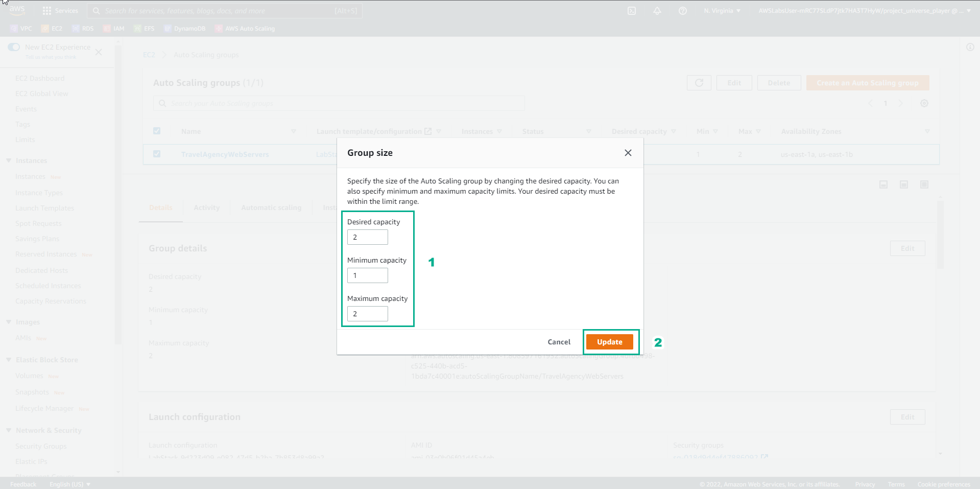
Task: Open the AWSLabsUser account dropdown
Action: (864, 11)
